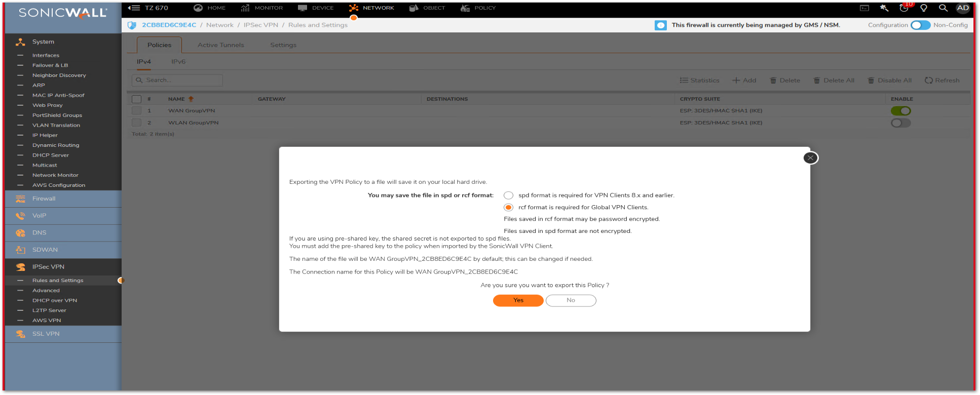This screenshot has height=395, width=980.
Task: Click the lightbulb tips icon
Action: (924, 8)
